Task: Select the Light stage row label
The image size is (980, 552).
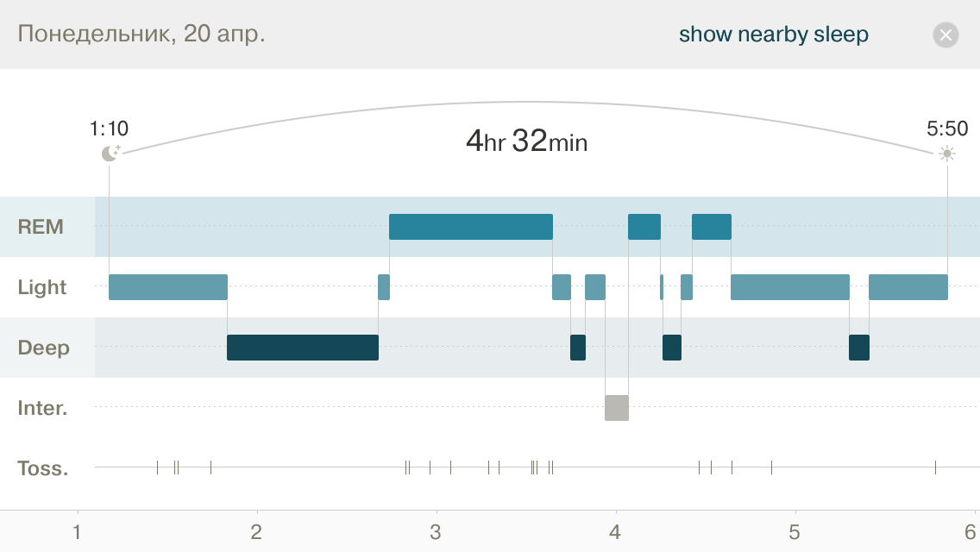Action: [x=41, y=287]
